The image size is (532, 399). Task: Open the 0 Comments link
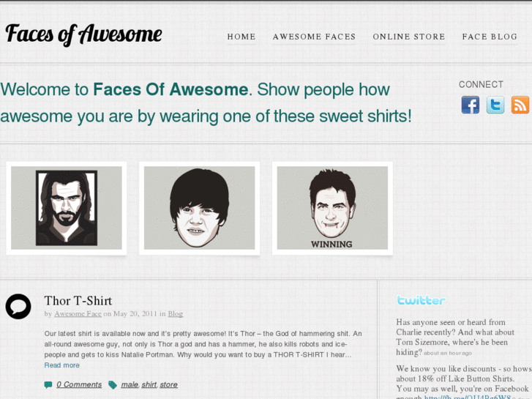pos(79,385)
